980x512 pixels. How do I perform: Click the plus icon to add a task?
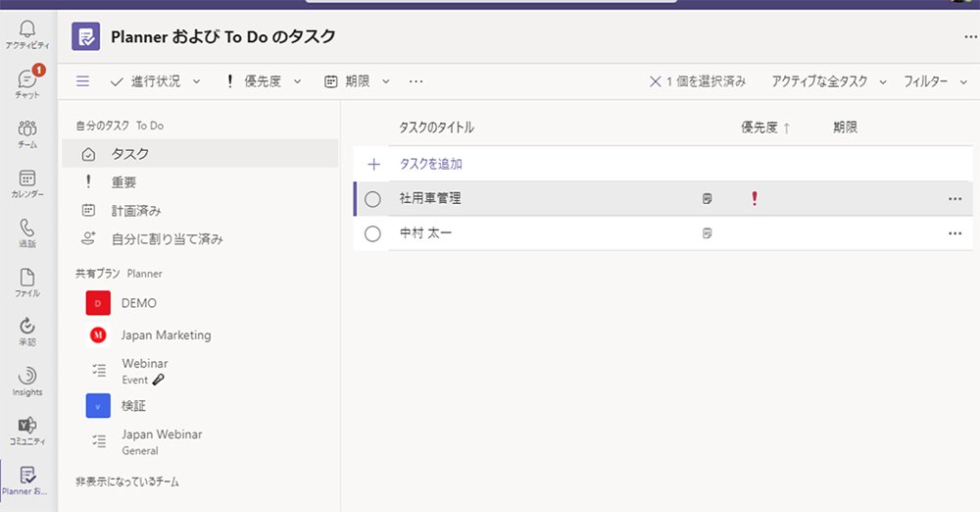click(x=373, y=165)
